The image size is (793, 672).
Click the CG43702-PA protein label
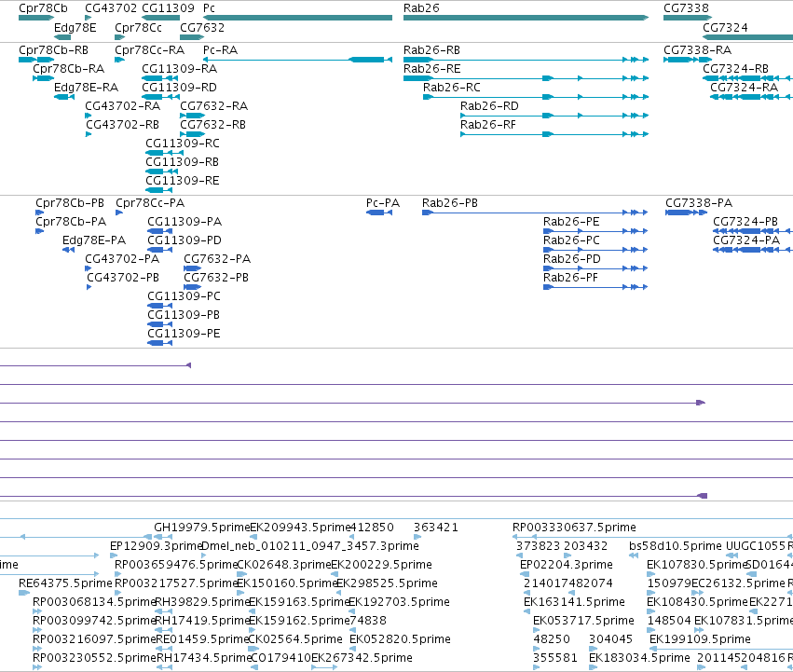122,259
